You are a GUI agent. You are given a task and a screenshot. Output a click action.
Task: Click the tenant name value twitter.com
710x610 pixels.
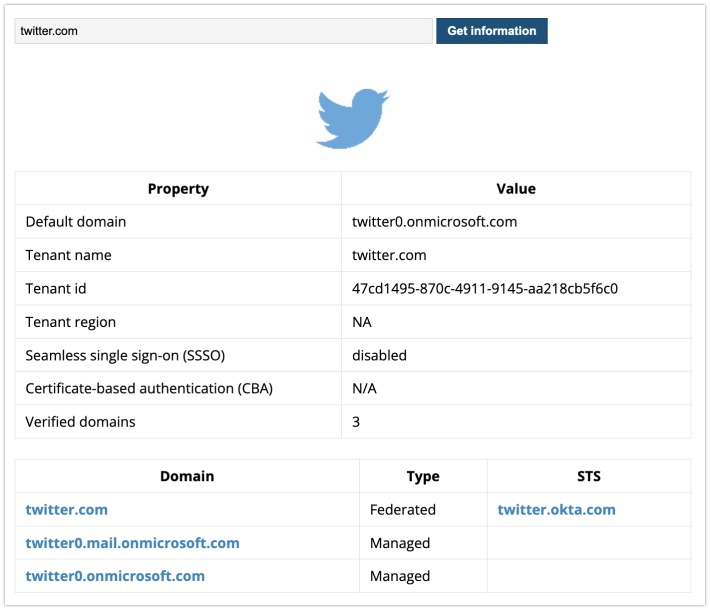point(389,255)
